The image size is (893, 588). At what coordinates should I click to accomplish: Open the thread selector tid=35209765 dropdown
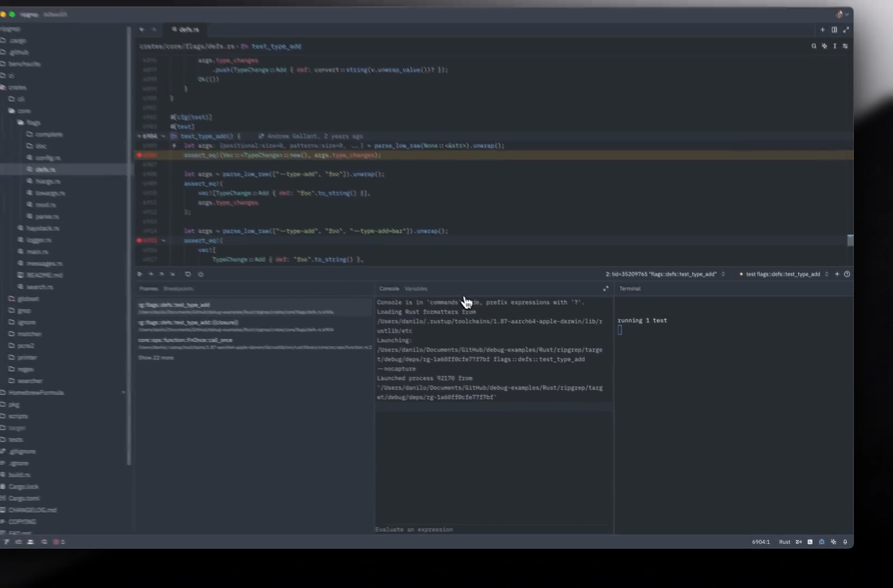pyautogui.click(x=665, y=274)
